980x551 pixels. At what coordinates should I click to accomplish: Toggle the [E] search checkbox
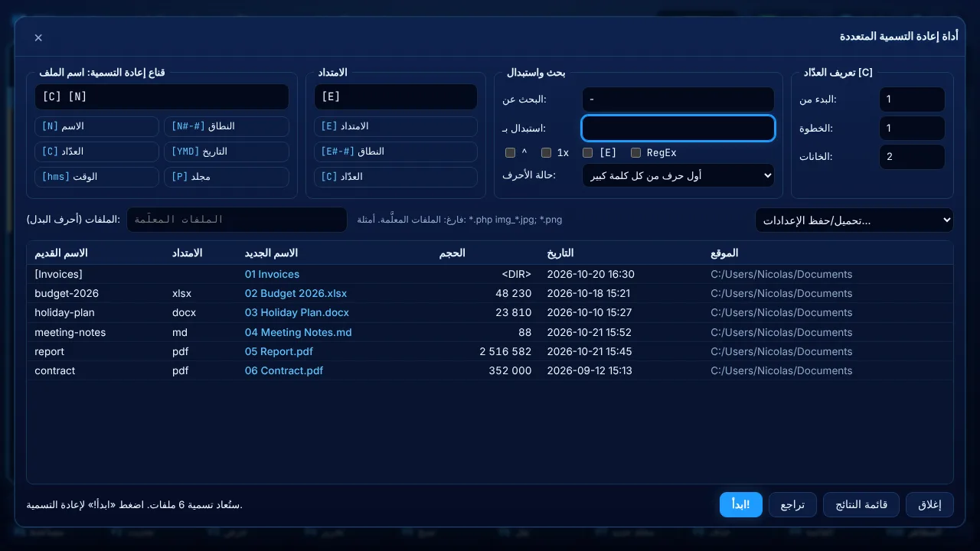587,152
